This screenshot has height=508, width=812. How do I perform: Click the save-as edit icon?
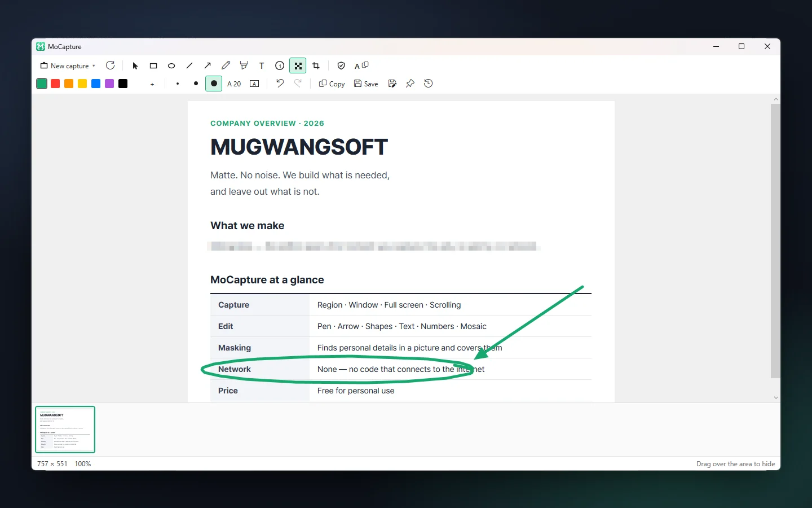coord(392,84)
